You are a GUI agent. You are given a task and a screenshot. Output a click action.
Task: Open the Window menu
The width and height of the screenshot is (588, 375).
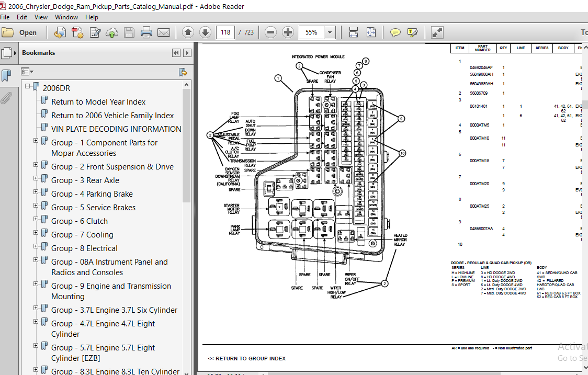(66, 17)
